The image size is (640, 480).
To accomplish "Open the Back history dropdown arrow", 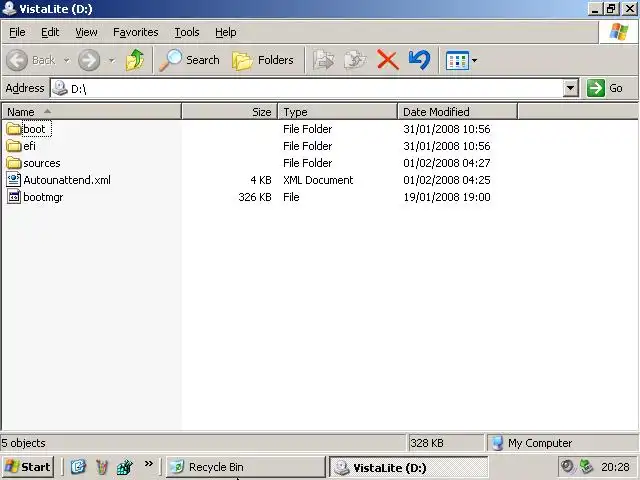I will [x=67, y=60].
